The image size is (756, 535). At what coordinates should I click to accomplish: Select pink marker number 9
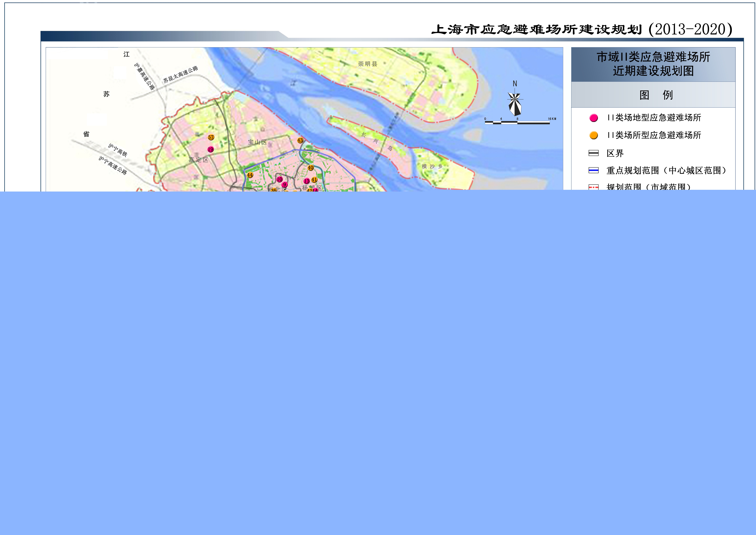pos(285,185)
